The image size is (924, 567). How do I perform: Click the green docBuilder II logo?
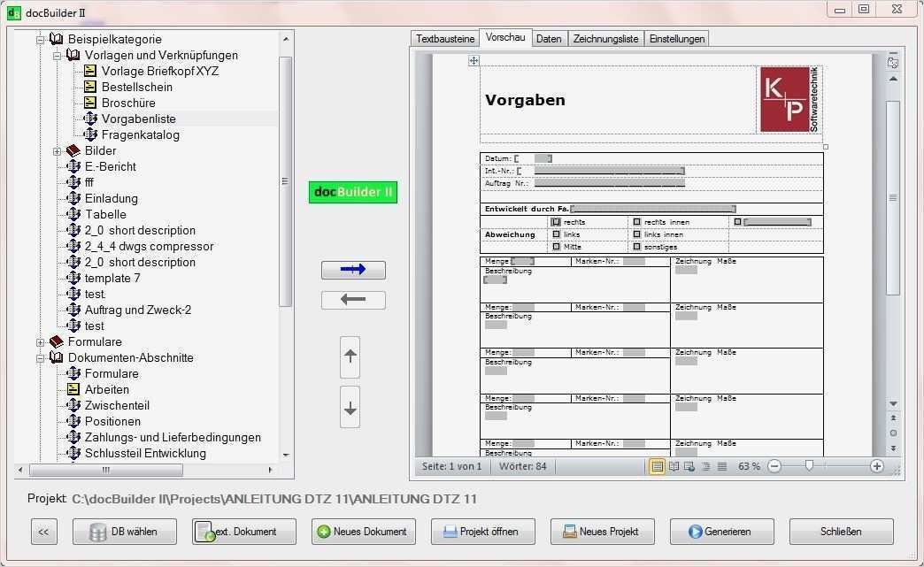coord(353,192)
